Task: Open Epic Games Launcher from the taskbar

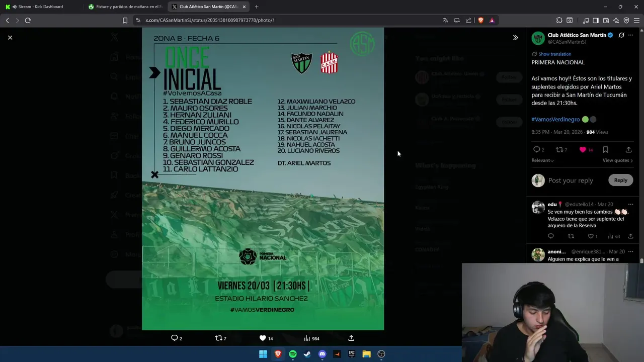Action: click(x=352, y=354)
